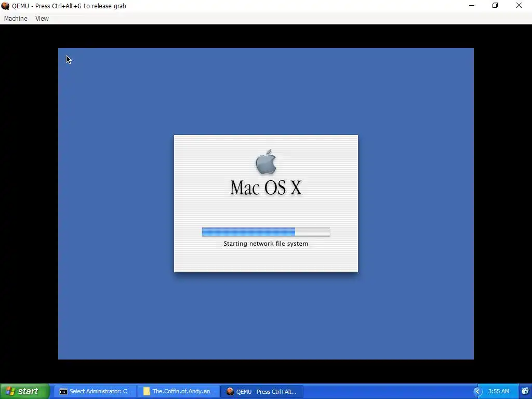Click the 'Starting network file system' status text
The height and width of the screenshot is (399, 532).
click(265, 244)
